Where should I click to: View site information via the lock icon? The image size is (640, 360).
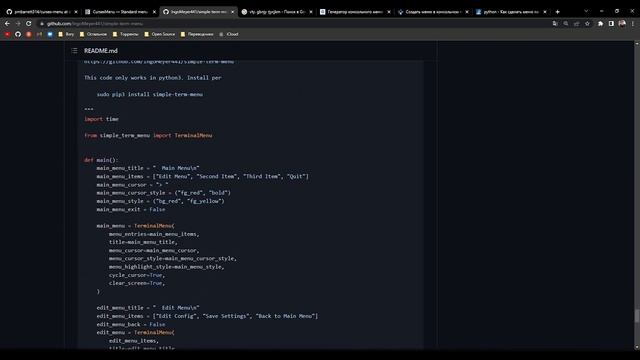coord(42,24)
